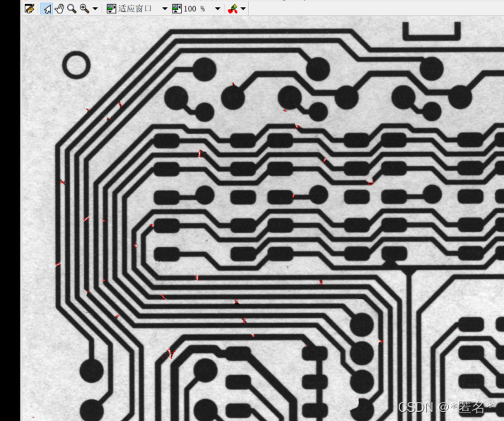This screenshot has width=504, height=421.
Task: Click the image size percent icon
Action: pos(177,8)
